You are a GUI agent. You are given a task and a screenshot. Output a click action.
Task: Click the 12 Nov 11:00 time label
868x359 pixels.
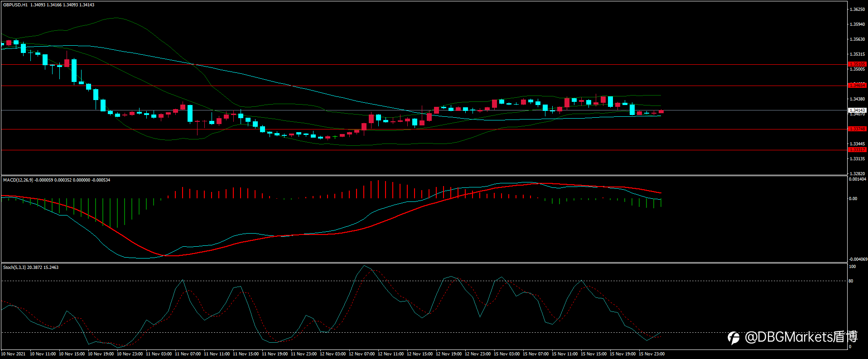[x=391, y=354]
